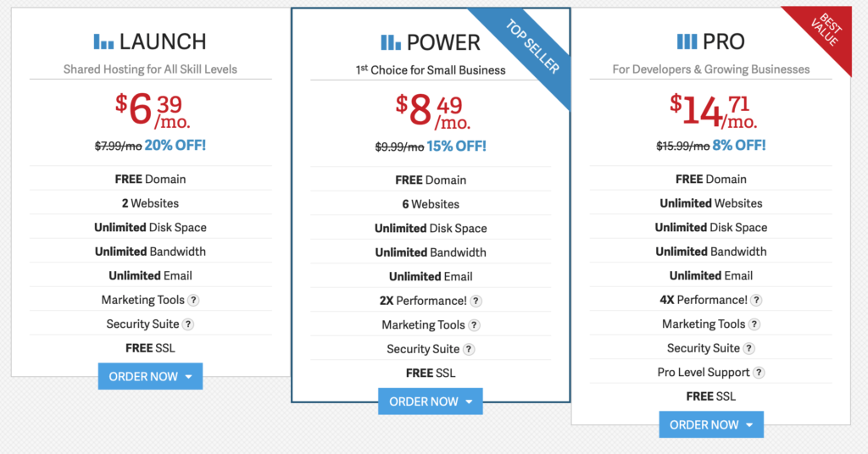This screenshot has height=454, width=868.
Task: Click the help icon beside Launch Marketing Tools
Action: click(194, 300)
